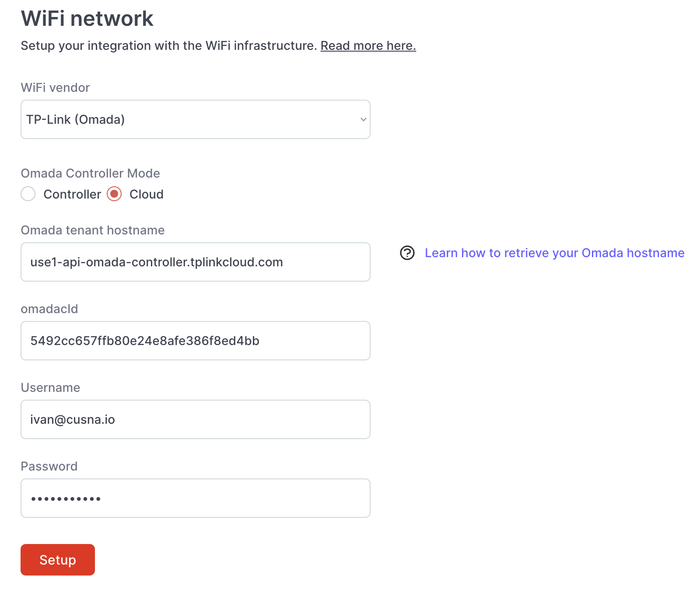Open the 'Read more here' link

pyautogui.click(x=368, y=45)
